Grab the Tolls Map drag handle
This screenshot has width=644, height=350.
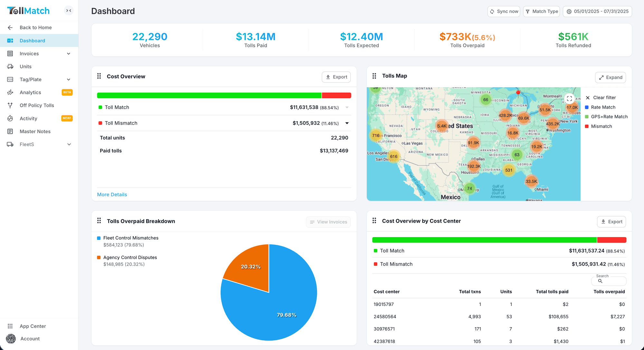(x=374, y=76)
